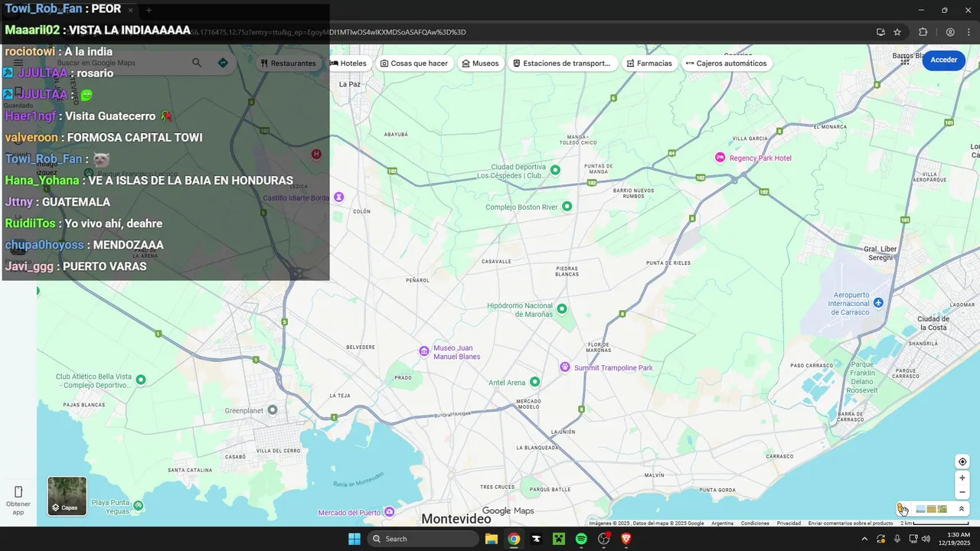
Task: Select the Street View pegman
Action: coord(902,509)
